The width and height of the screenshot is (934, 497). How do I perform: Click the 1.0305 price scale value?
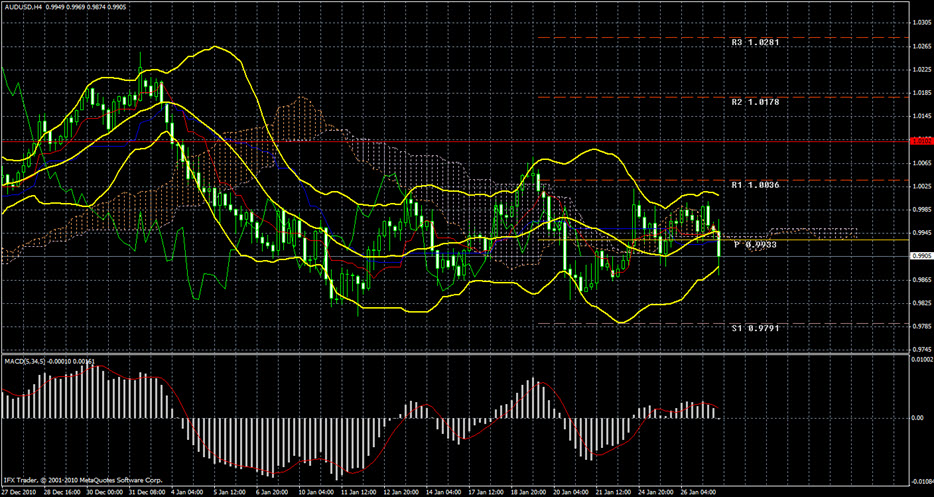(x=921, y=22)
